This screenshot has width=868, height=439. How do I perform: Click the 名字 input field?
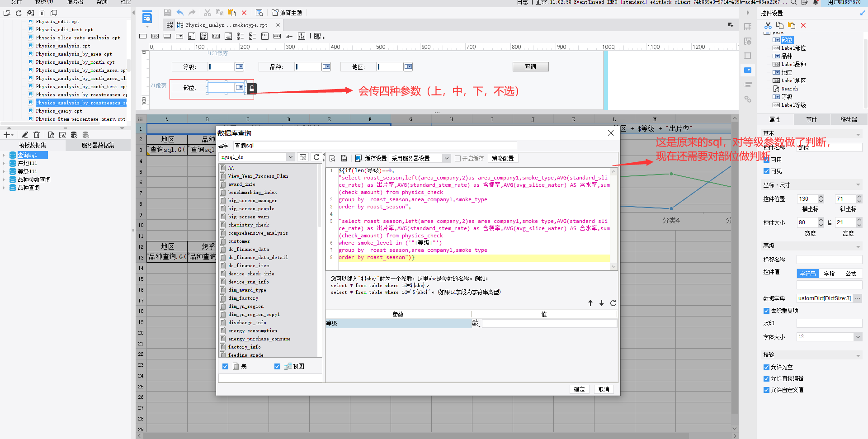[x=374, y=146]
